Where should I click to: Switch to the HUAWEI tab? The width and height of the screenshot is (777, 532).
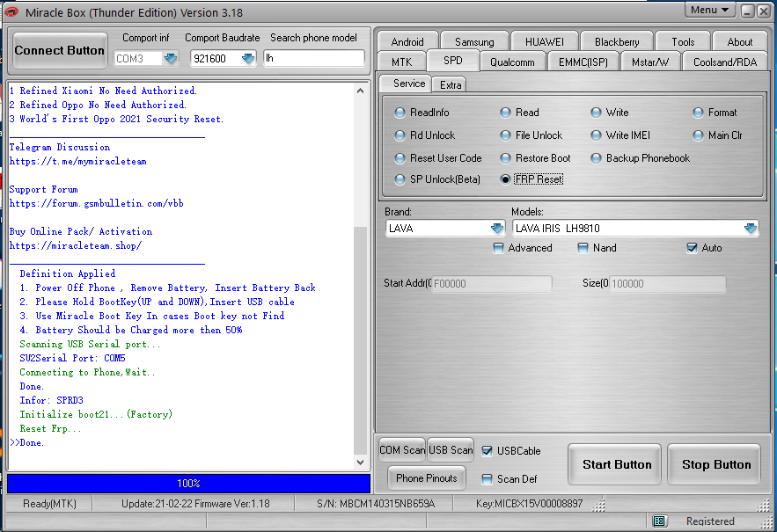(x=544, y=41)
